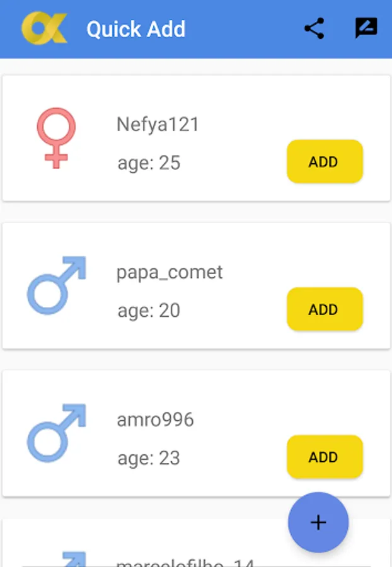The image size is (392, 567).
Task: Tap the male symbol beside amro996
Action: coord(56,433)
